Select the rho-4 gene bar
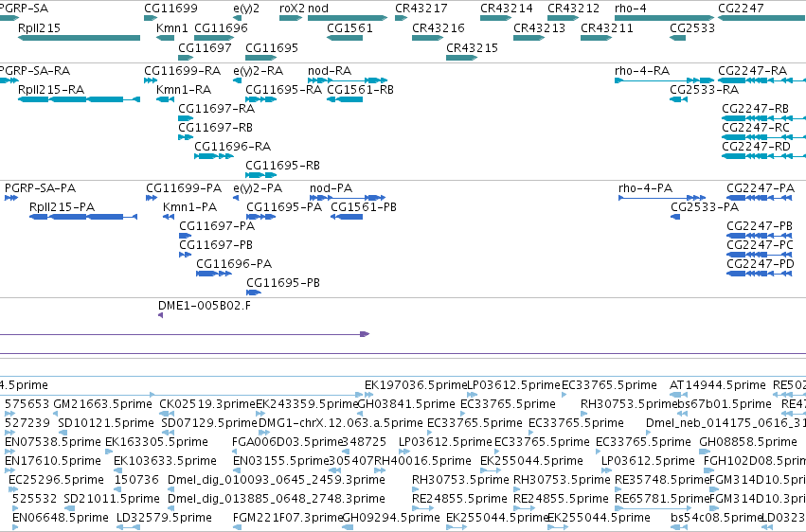Image resolution: width=806 pixels, height=532 pixels. [x=664, y=18]
